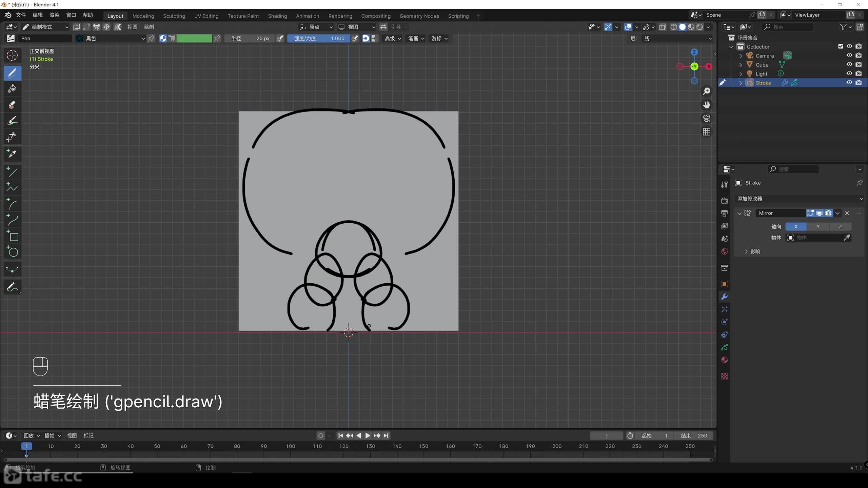Open the 编辑 Edit menu
This screenshot has width=868, height=488.
coord(38,15)
